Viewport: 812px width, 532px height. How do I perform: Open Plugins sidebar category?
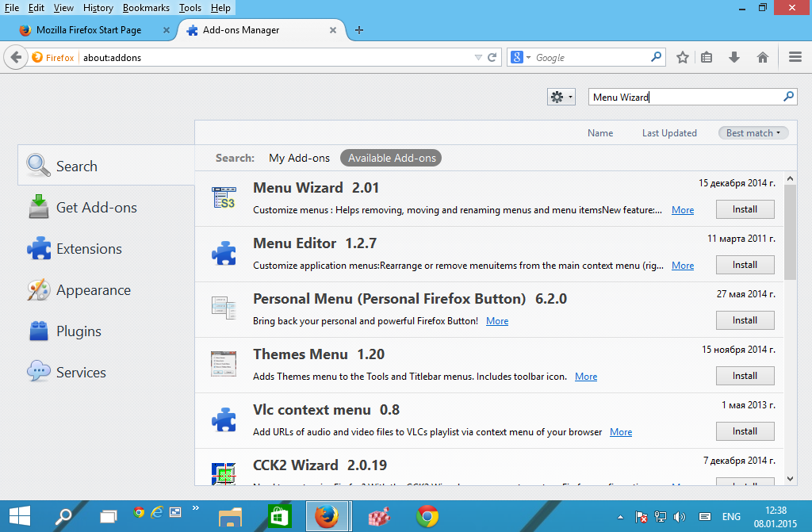[106, 331]
